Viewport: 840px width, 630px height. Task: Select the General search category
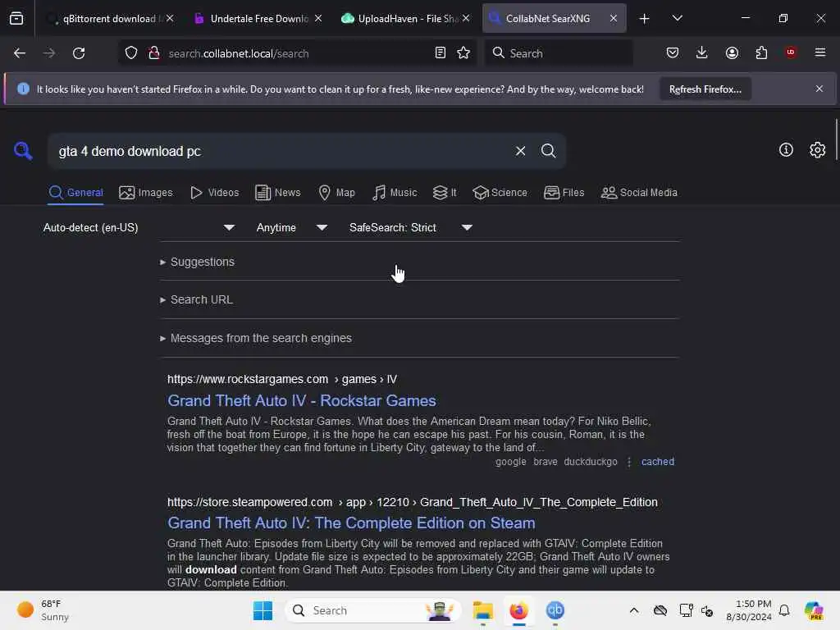click(x=75, y=192)
